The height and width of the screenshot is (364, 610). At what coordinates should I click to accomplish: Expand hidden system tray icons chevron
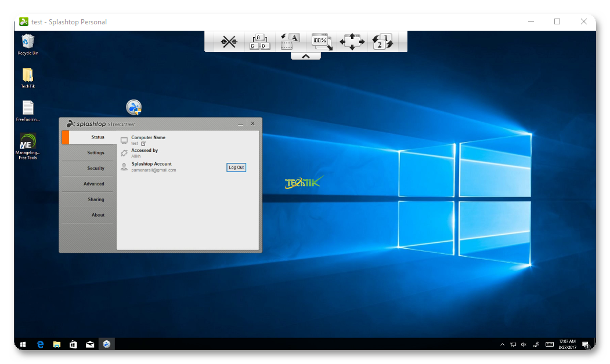(502, 345)
